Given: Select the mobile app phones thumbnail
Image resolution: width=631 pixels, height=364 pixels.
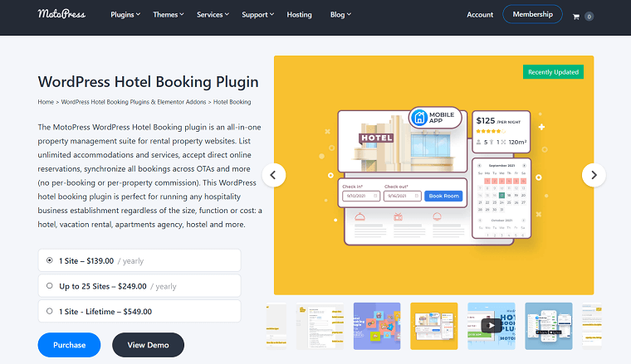Looking at the screenshot, I should coord(549,326).
